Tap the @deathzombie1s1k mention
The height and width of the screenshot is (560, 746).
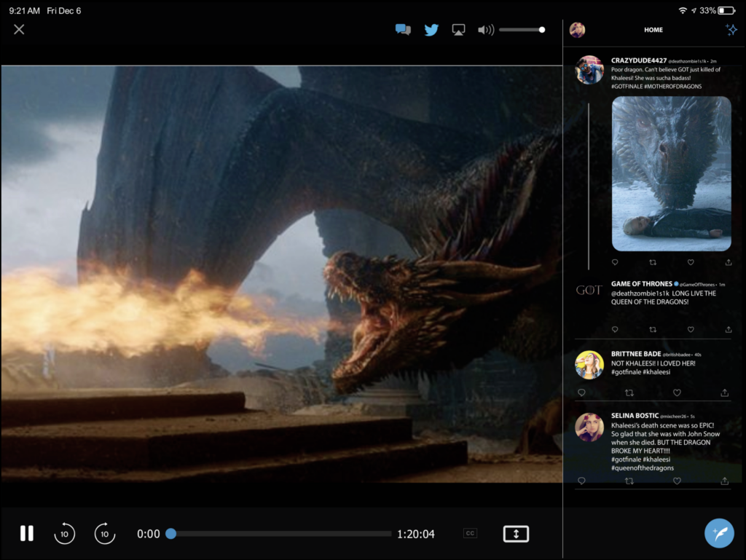[640, 293]
